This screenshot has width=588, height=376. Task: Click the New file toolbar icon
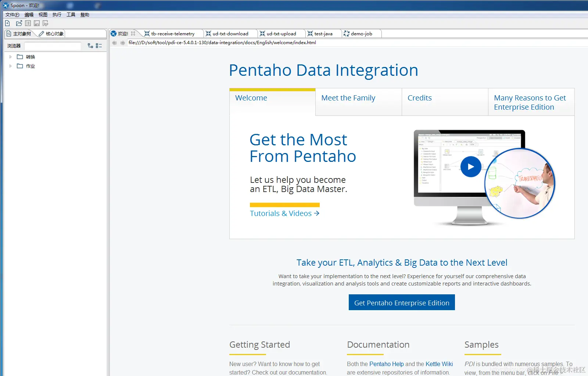pyautogui.click(x=7, y=23)
